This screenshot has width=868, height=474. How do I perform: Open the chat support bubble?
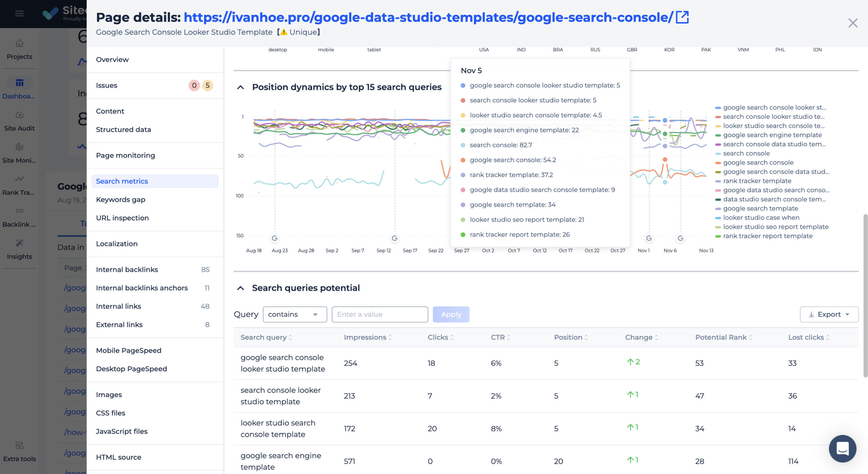(x=842, y=448)
